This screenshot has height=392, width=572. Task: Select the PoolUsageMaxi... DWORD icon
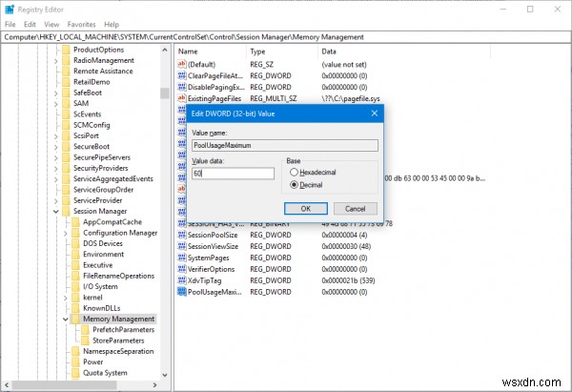pyautogui.click(x=181, y=292)
